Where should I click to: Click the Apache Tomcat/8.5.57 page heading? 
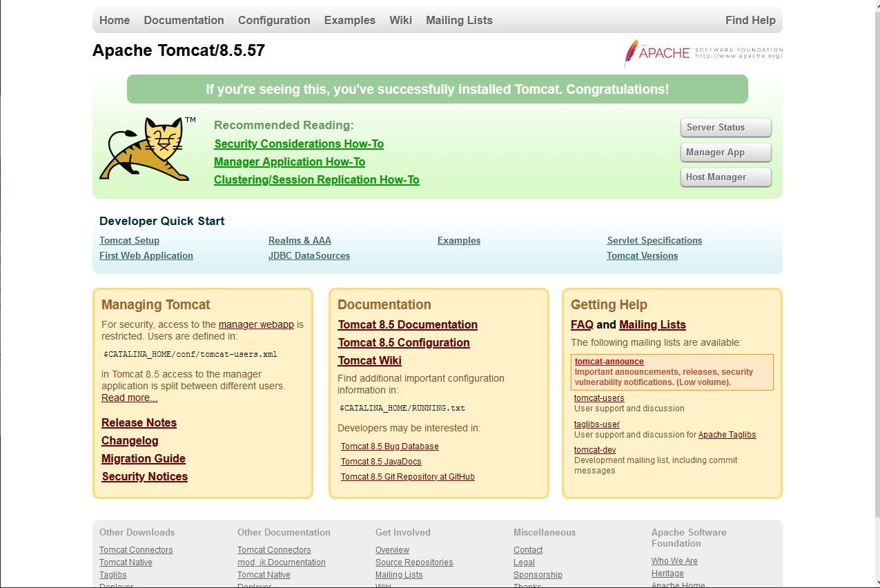pos(179,50)
